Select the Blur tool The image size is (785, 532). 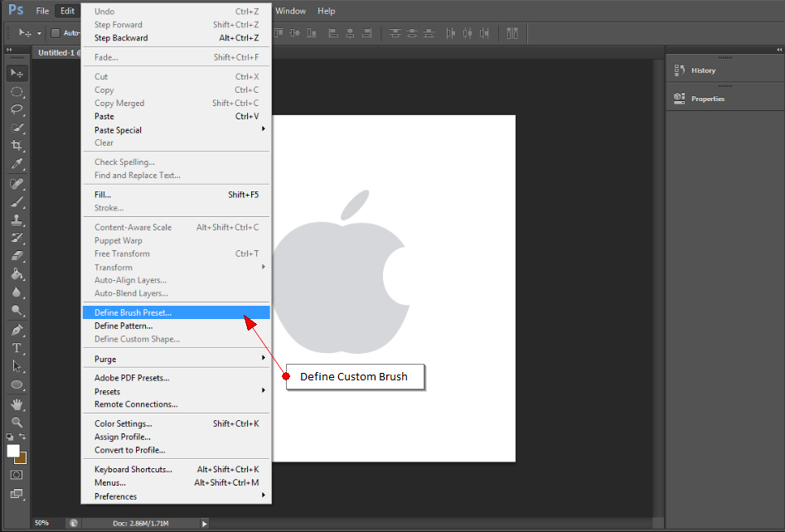pos(17,293)
